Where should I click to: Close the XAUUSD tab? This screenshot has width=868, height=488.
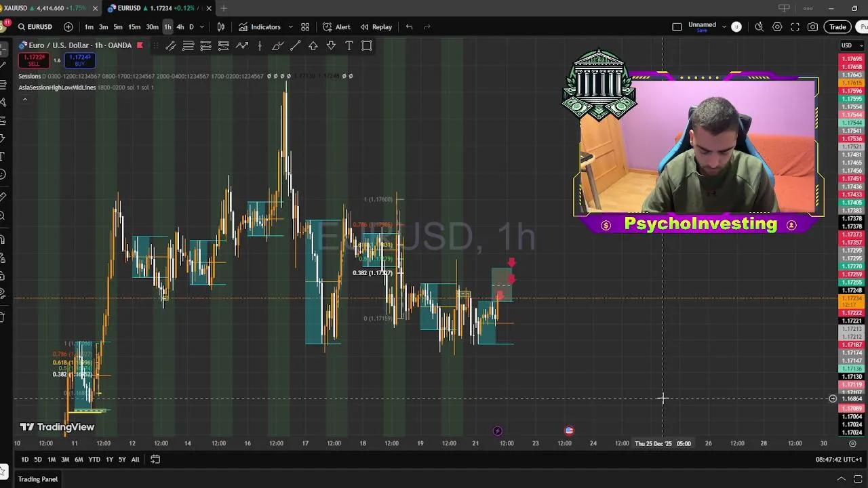(94, 8)
